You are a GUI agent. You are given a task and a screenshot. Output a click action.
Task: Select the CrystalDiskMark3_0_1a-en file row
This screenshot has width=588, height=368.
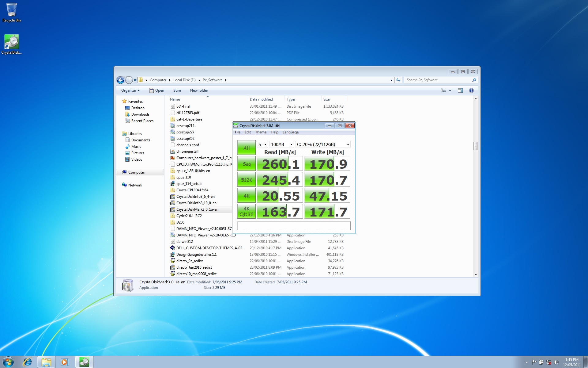tap(201, 209)
